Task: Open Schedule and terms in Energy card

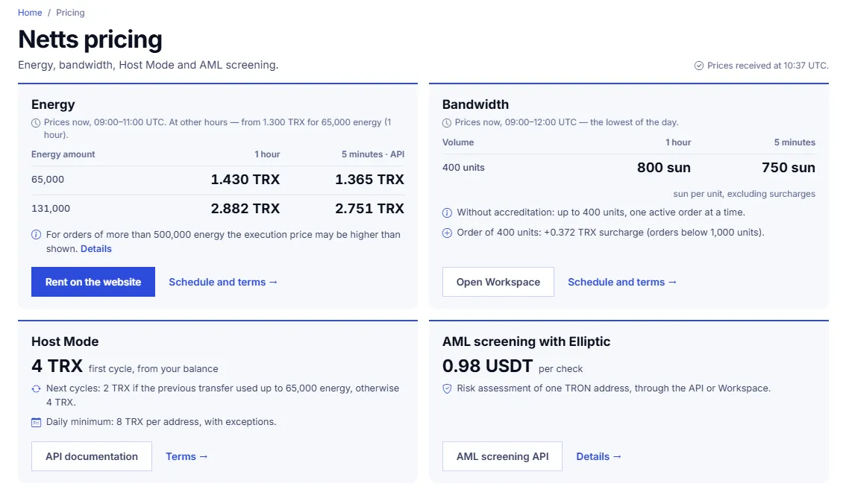Action: [223, 282]
